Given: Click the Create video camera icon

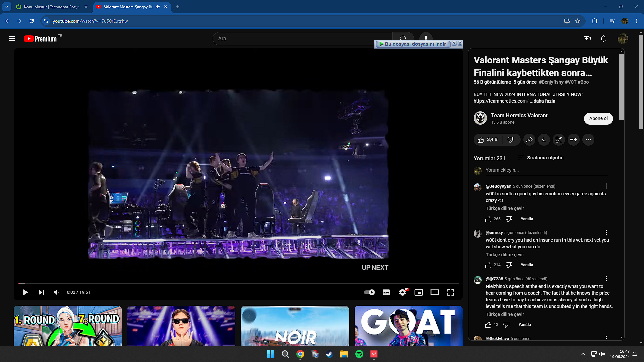Looking at the screenshot, I should tap(587, 39).
